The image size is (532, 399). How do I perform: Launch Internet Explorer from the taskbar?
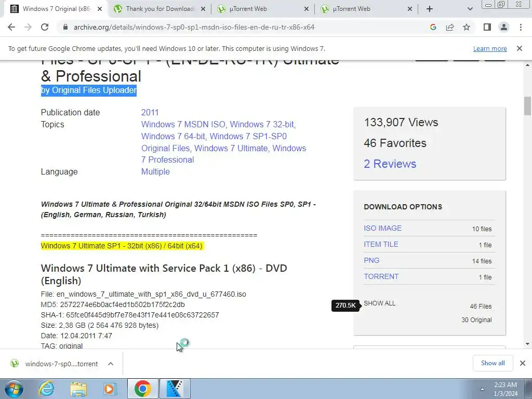[46, 389]
